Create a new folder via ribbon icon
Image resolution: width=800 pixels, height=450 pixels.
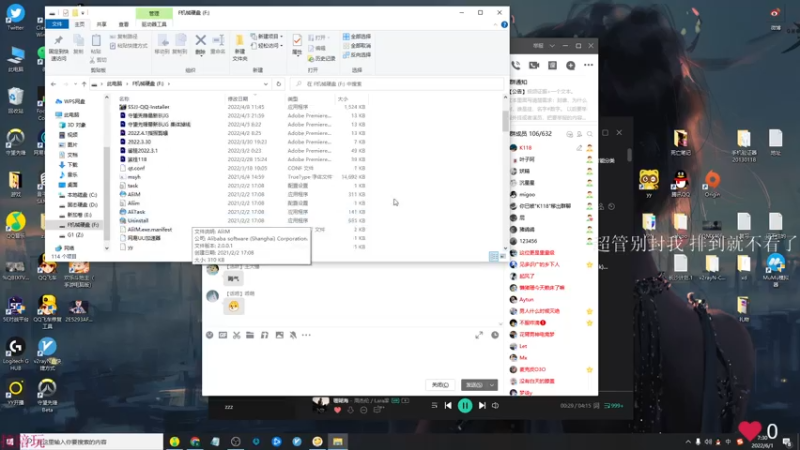(239, 48)
